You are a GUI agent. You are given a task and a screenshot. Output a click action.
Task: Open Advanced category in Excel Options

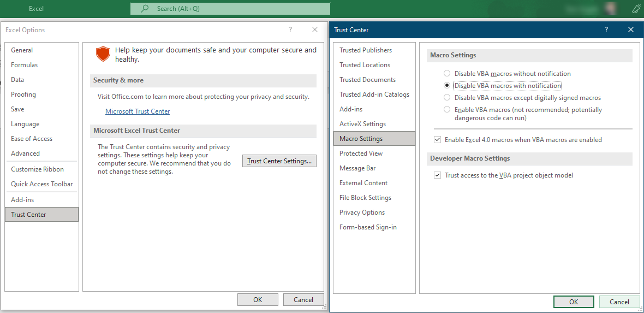click(41, 153)
